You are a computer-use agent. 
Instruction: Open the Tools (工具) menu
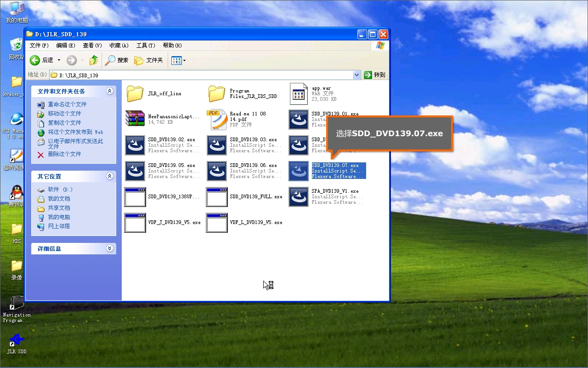pos(146,46)
